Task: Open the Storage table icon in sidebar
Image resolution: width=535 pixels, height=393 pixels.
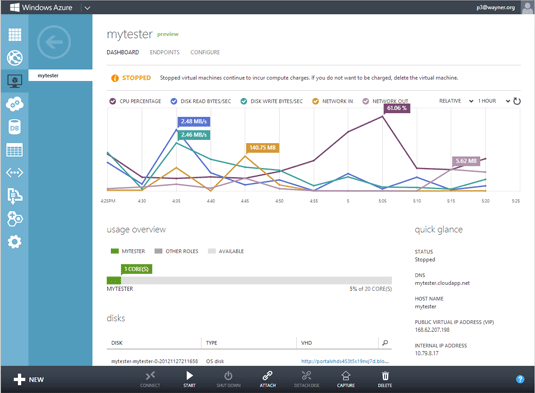Action: [x=15, y=150]
